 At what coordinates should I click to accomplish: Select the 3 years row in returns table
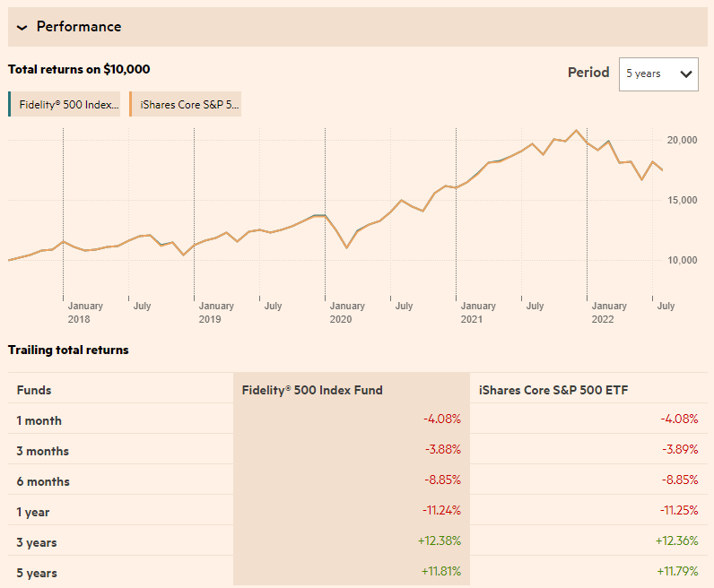[x=37, y=542]
